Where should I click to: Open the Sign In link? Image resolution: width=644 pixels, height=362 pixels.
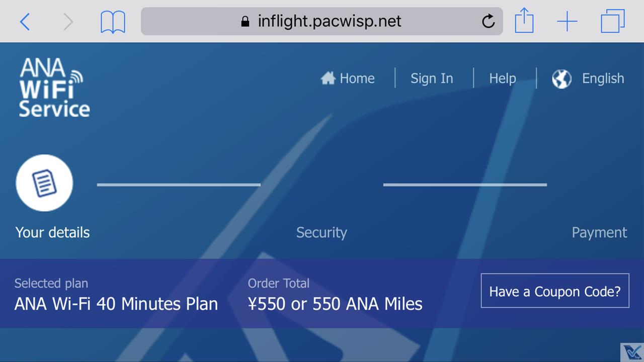pos(432,78)
